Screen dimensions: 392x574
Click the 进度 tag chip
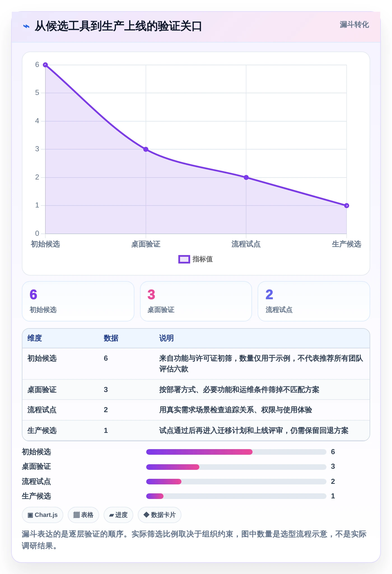118,515
